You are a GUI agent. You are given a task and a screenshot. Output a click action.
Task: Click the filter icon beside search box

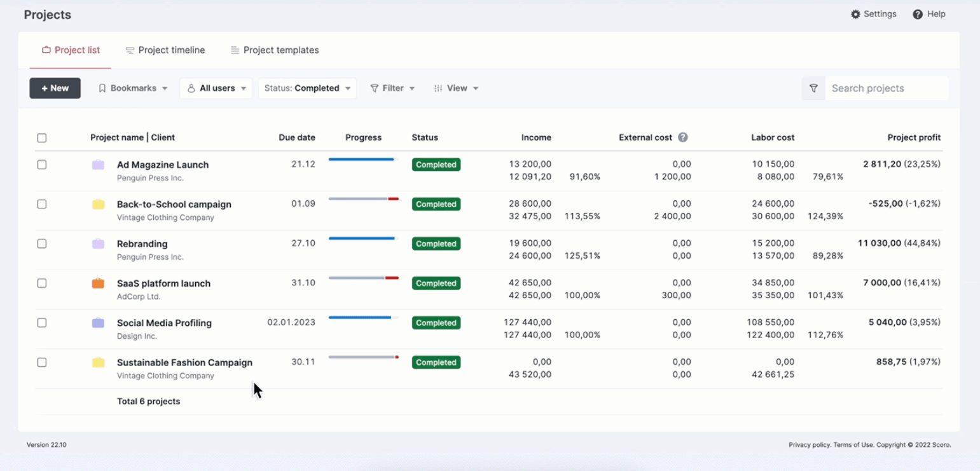point(813,88)
